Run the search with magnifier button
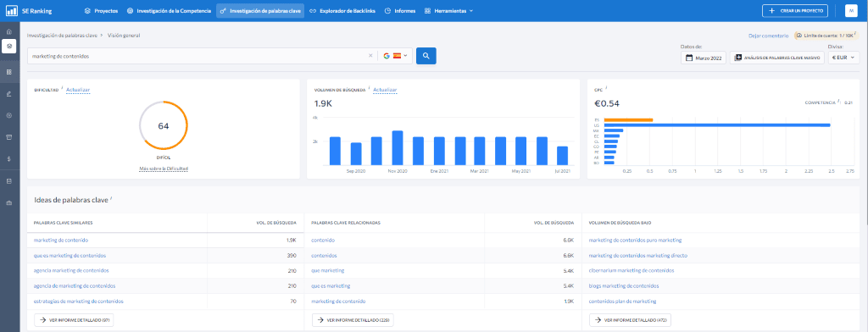868x332 pixels. coord(426,56)
